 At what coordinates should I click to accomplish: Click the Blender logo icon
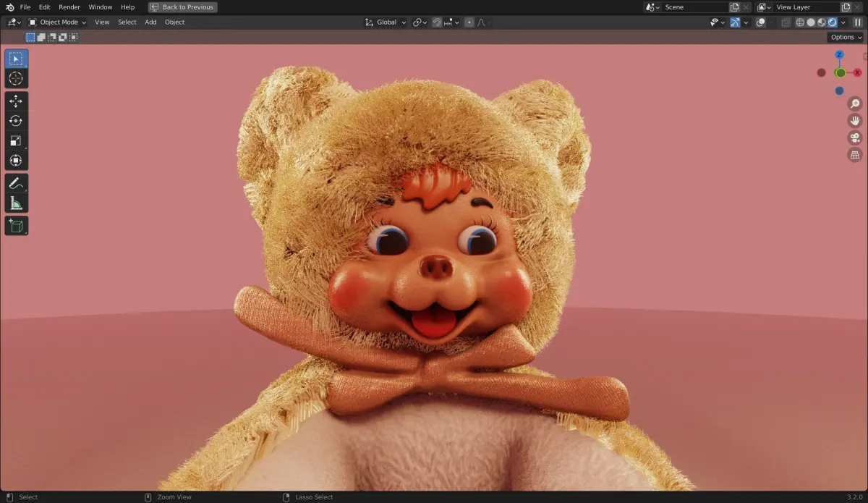point(9,7)
